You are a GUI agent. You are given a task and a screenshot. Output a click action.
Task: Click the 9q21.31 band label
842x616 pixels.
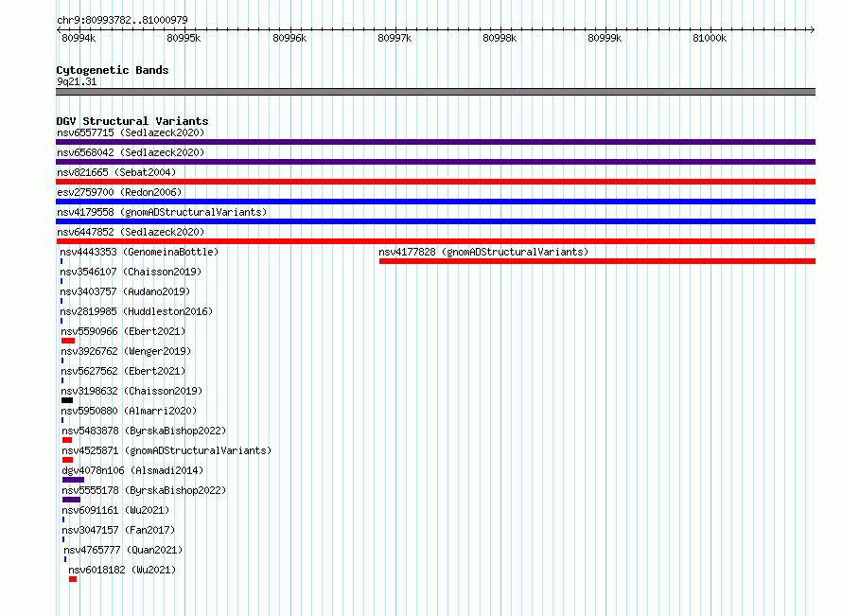[77, 81]
